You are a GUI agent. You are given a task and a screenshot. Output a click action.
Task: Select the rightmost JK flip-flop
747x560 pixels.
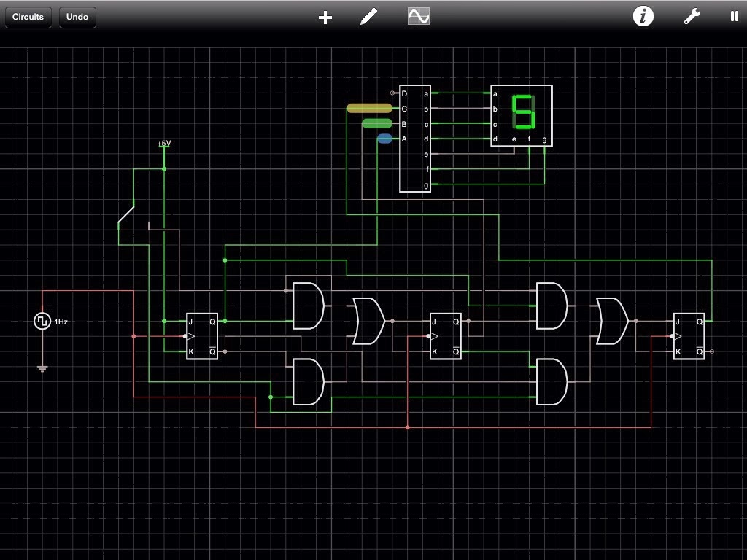pos(688,335)
